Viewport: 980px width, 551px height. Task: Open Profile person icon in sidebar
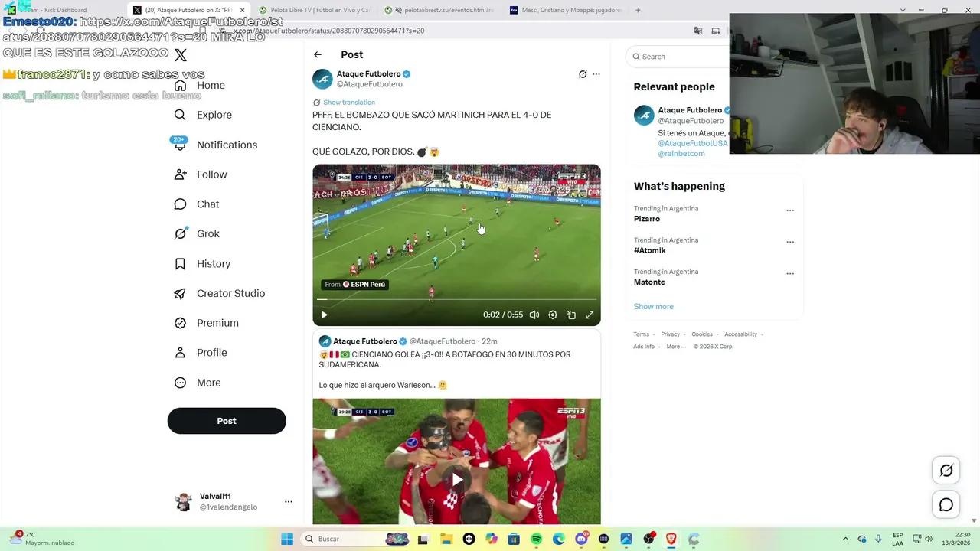coord(180,353)
